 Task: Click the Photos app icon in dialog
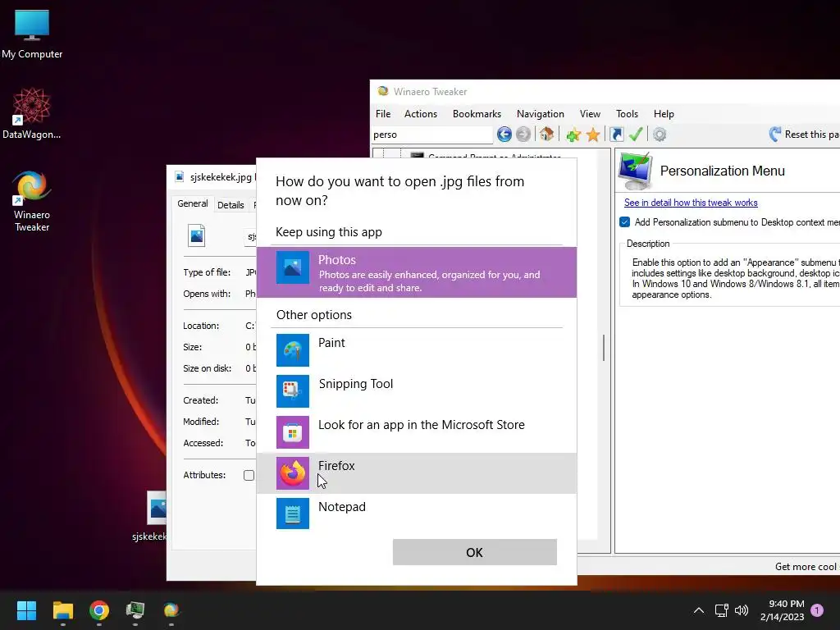pyautogui.click(x=293, y=267)
